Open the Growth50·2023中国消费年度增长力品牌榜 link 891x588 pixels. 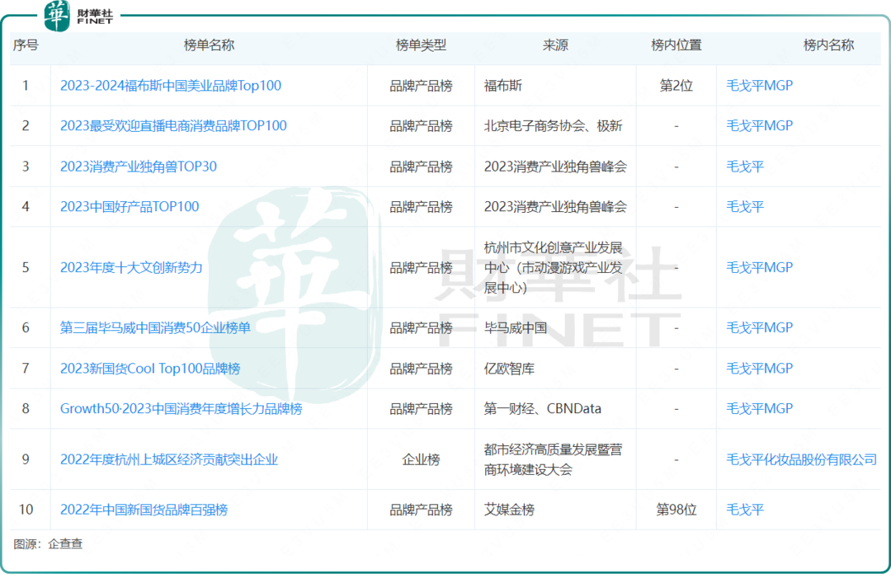[x=181, y=409]
